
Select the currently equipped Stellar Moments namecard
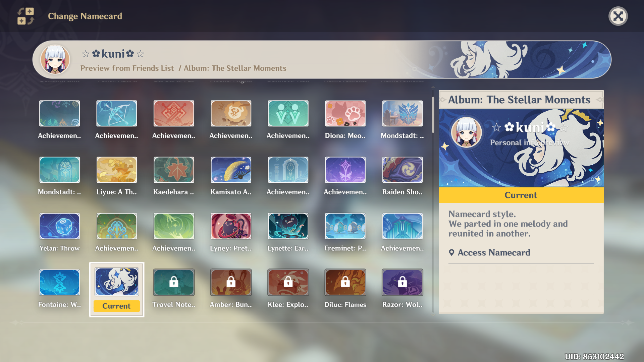click(116, 282)
